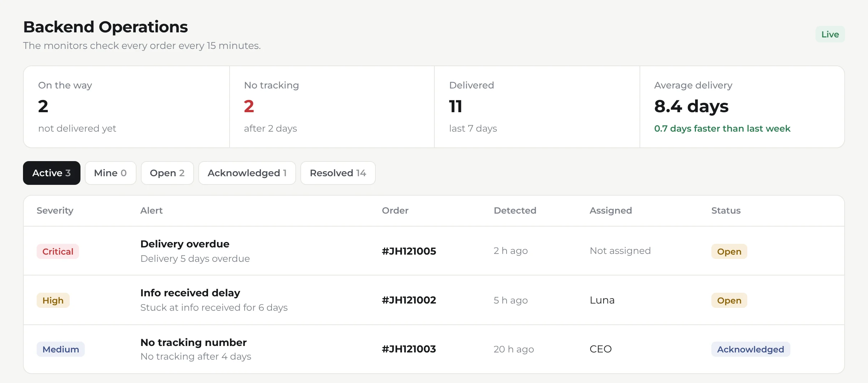Click 'Stuck at info received for 6 days'

214,307
